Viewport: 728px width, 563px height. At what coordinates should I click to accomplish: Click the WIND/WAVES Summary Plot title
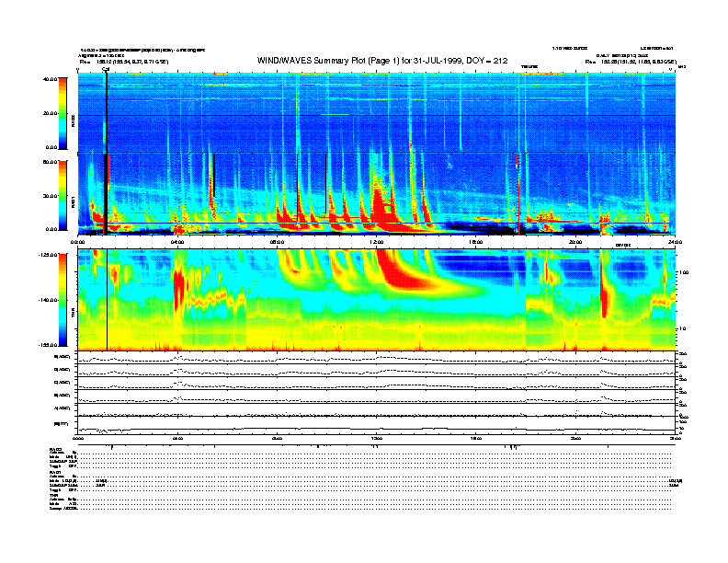tap(382, 61)
